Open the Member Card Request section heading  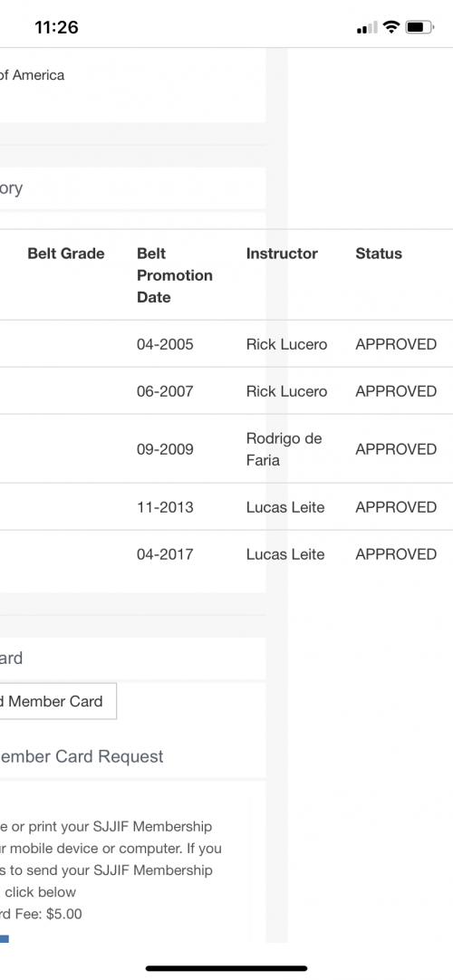coord(82,756)
